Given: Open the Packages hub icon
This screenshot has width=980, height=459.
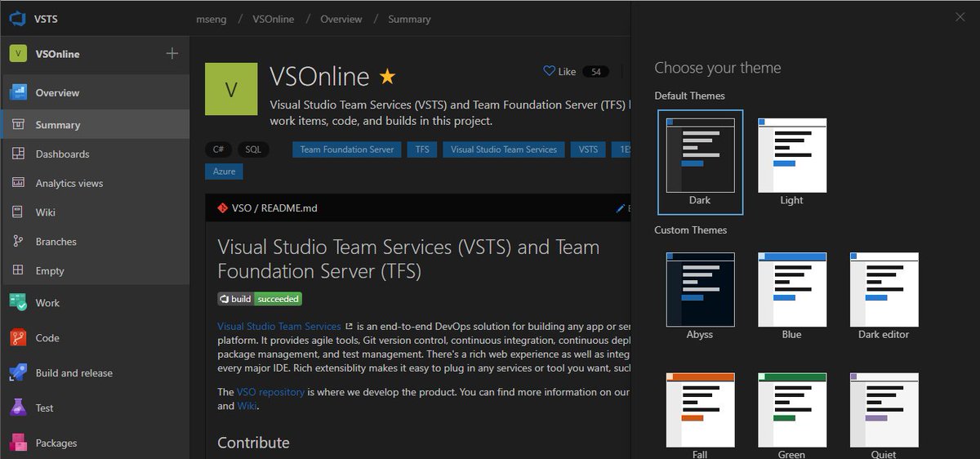Looking at the screenshot, I should (18, 443).
